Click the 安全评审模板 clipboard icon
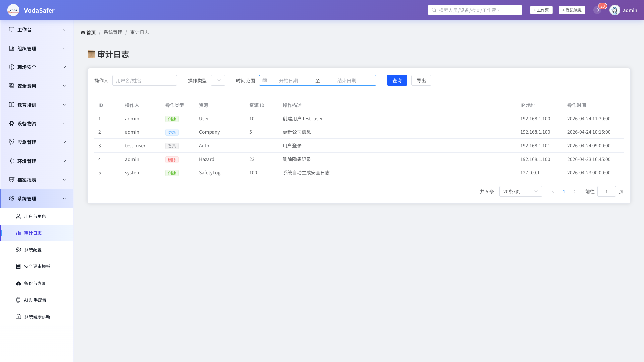Viewport: 644px width, 362px height. (x=18, y=266)
